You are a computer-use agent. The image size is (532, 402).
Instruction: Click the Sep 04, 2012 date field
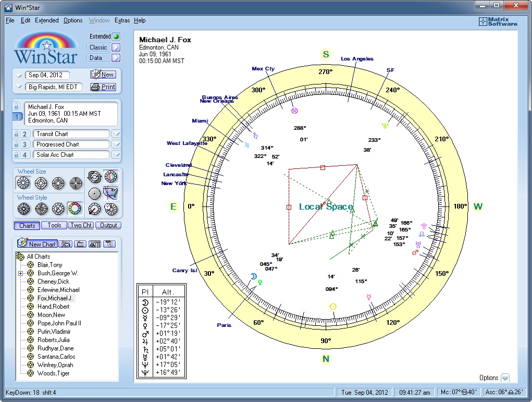47,75
